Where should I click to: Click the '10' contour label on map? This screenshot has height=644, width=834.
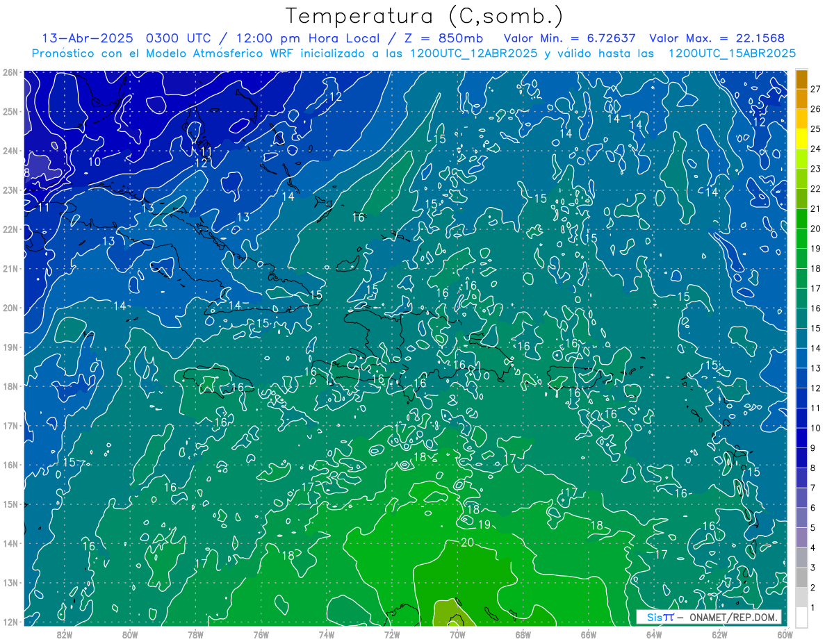(x=95, y=162)
